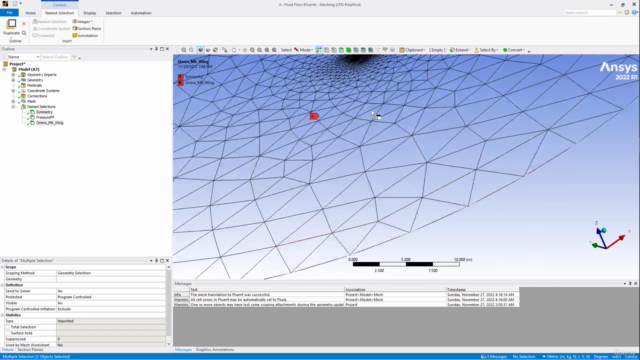
Task: Switch to the Graphics Annotations tab
Action: [215, 350]
